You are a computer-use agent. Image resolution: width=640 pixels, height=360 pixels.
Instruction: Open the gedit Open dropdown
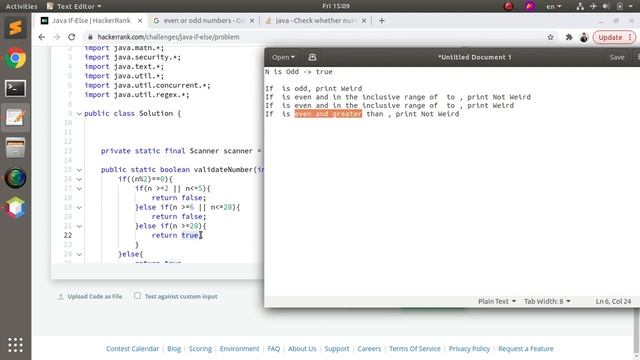click(x=283, y=57)
